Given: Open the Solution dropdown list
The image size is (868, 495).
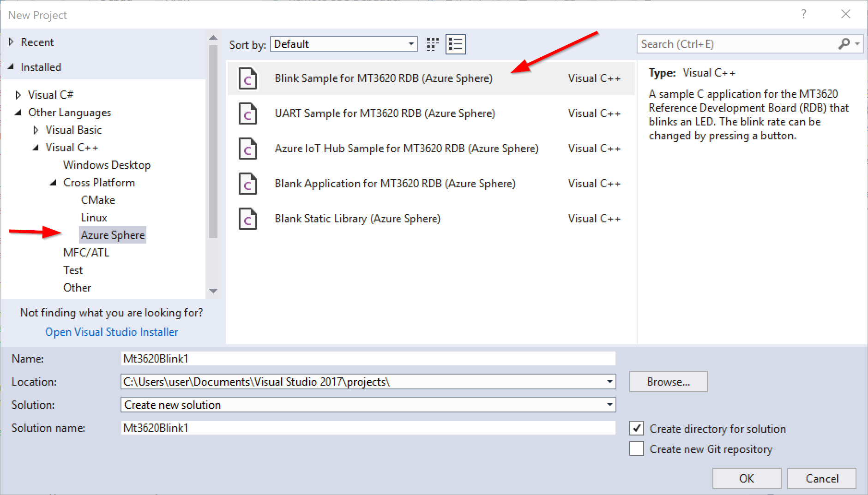Looking at the screenshot, I should (610, 405).
